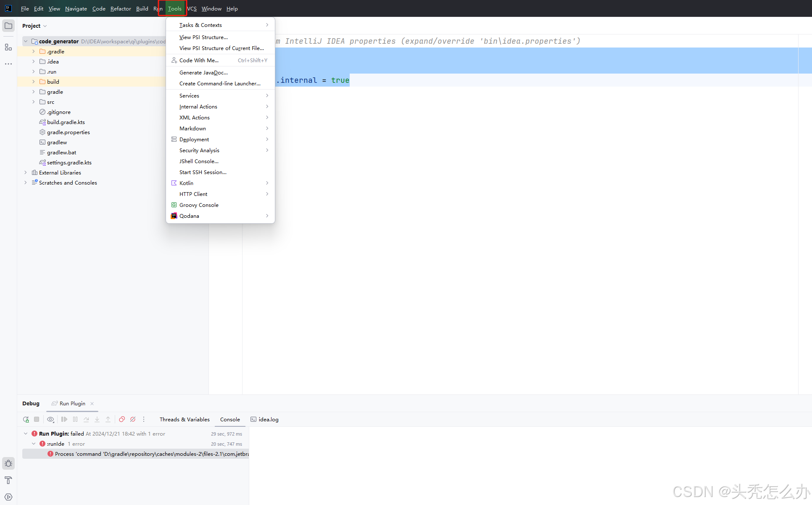This screenshot has height=505, width=812.
Task: Open the Debug tool window bug icon
Action: (8, 463)
